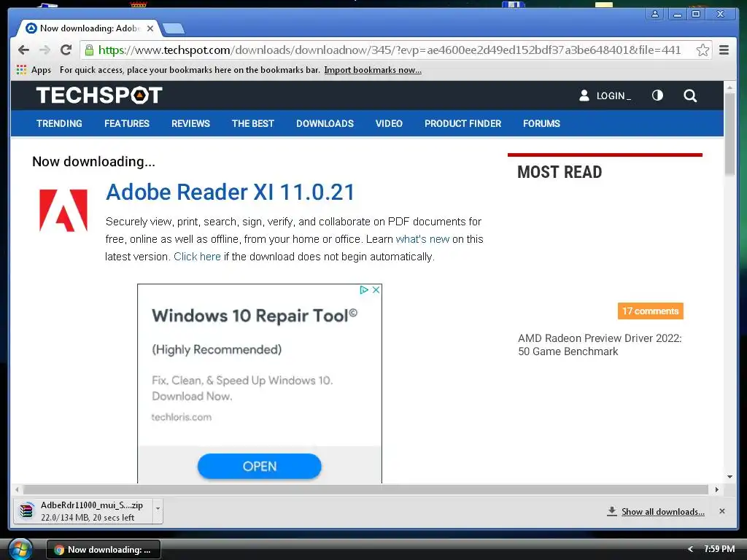Viewport: 747px width, 560px height.
Task: Open the 17 comments badge
Action: [x=650, y=311]
